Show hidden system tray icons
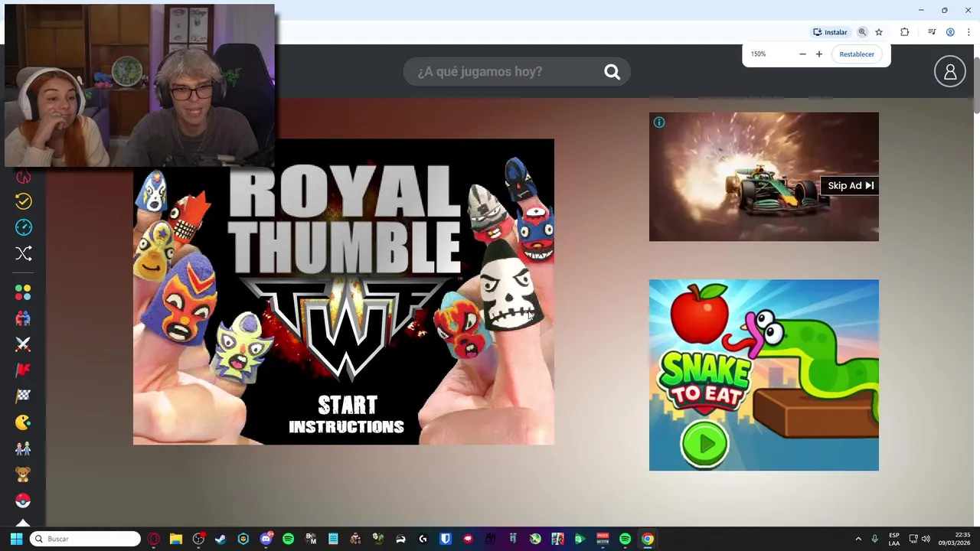The image size is (980, 551). pos(858,539)
